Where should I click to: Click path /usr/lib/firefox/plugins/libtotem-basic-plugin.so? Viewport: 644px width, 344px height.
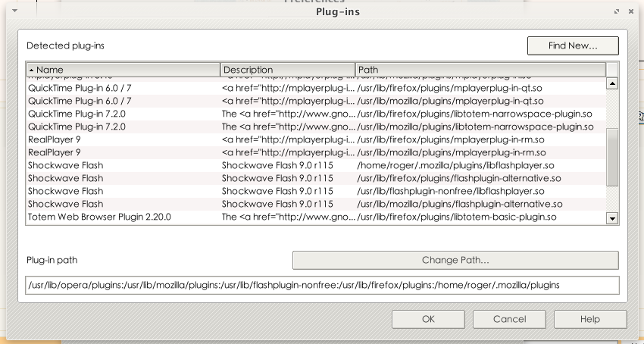click(457, 217)
